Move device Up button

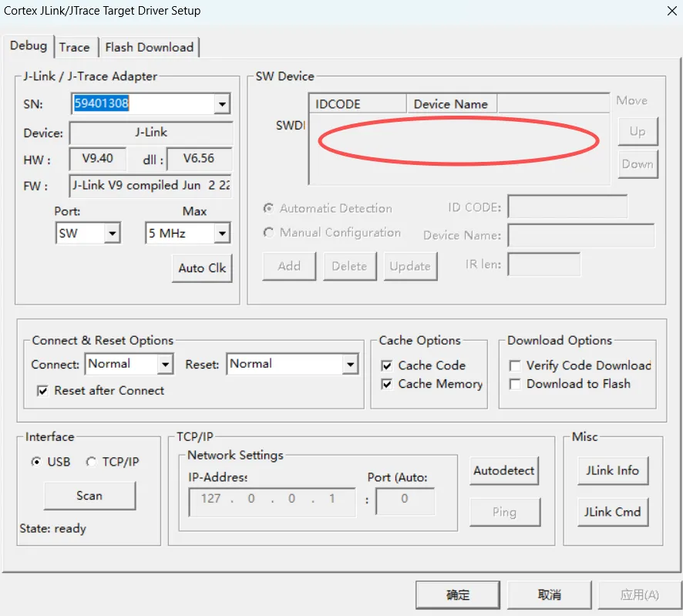pyautogui.click(x=638, y=131)
